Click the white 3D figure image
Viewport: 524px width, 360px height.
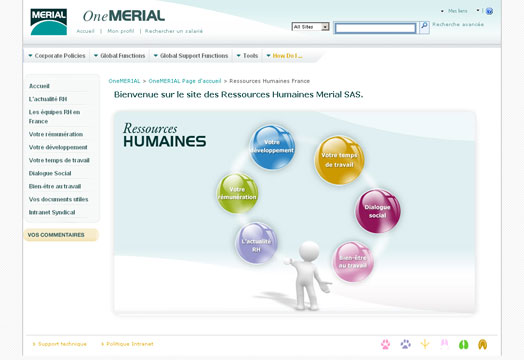point(307,276)
